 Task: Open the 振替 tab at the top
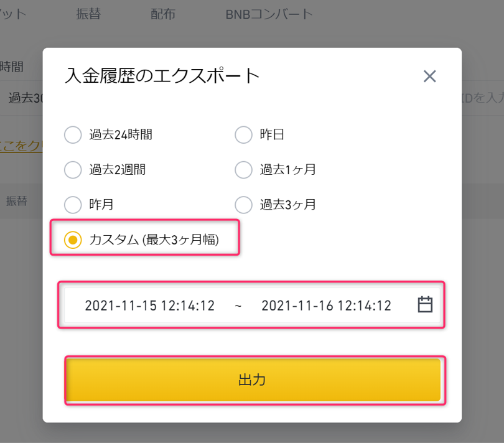point(88,14)
